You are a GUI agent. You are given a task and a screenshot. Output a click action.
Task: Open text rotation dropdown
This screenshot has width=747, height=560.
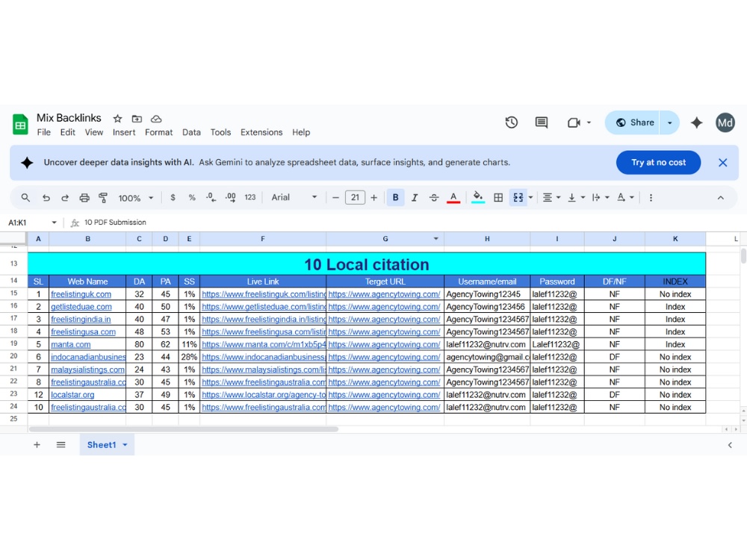click(625, 198)
